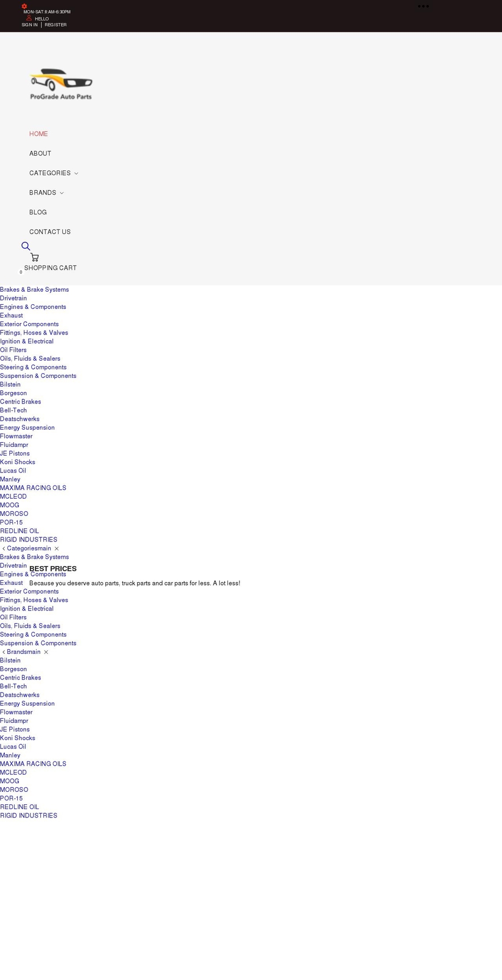Go to the HOME menu item
The width and height of the screenshot is (502, 980).
(x=38, y=134)
